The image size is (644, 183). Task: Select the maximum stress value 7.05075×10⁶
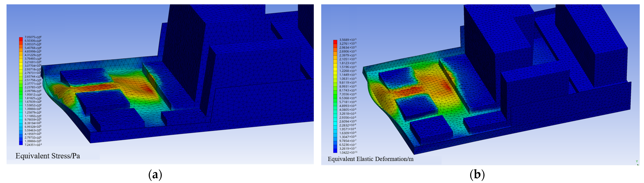point(33,37)
